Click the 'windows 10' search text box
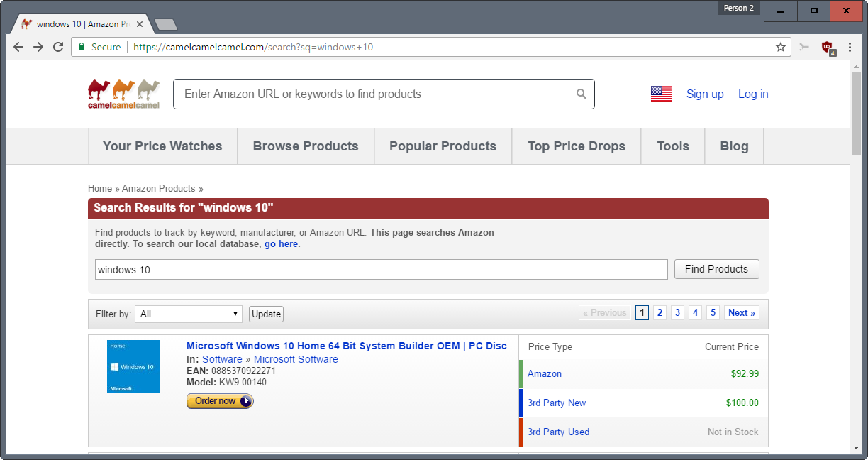868x460 pixels. pyautogui.click(x=382, y=270)
